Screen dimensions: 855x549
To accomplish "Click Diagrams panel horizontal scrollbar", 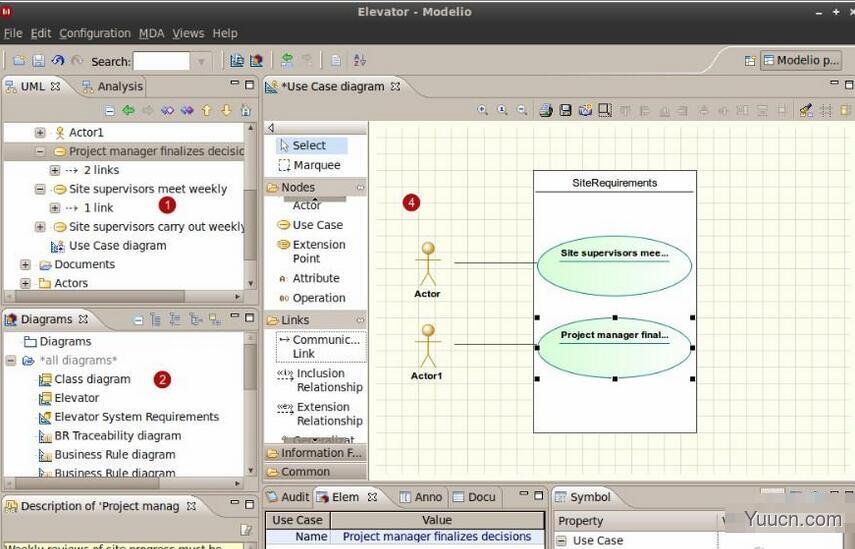I will click(x=87, y=484).
